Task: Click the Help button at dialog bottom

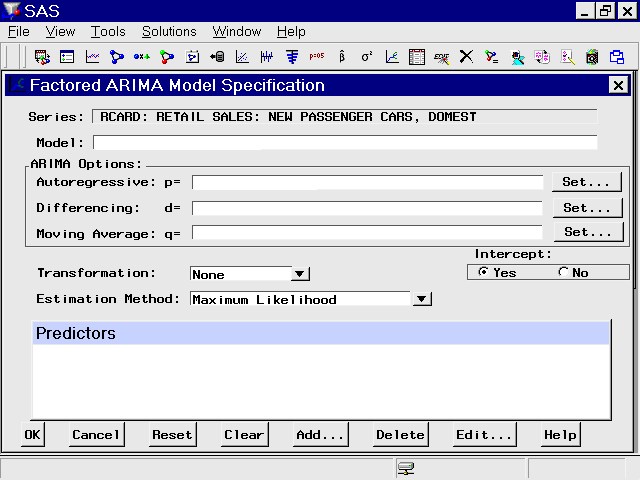Action: point(560,435)
